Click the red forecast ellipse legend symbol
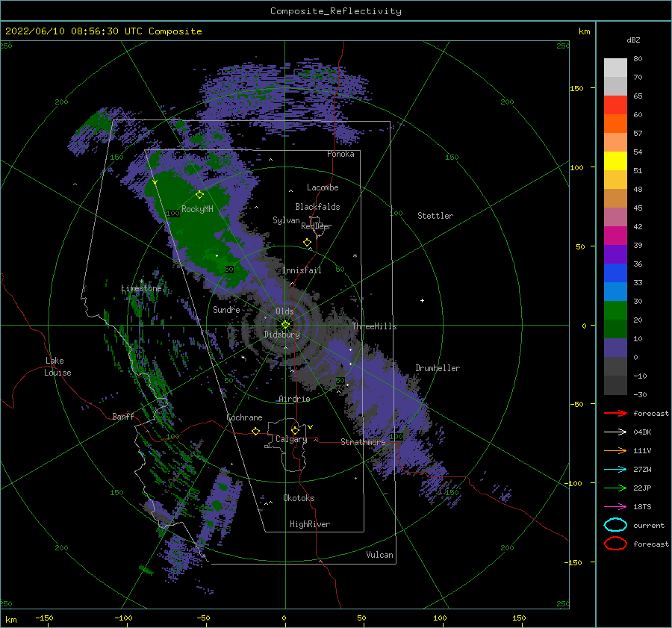 615,544
